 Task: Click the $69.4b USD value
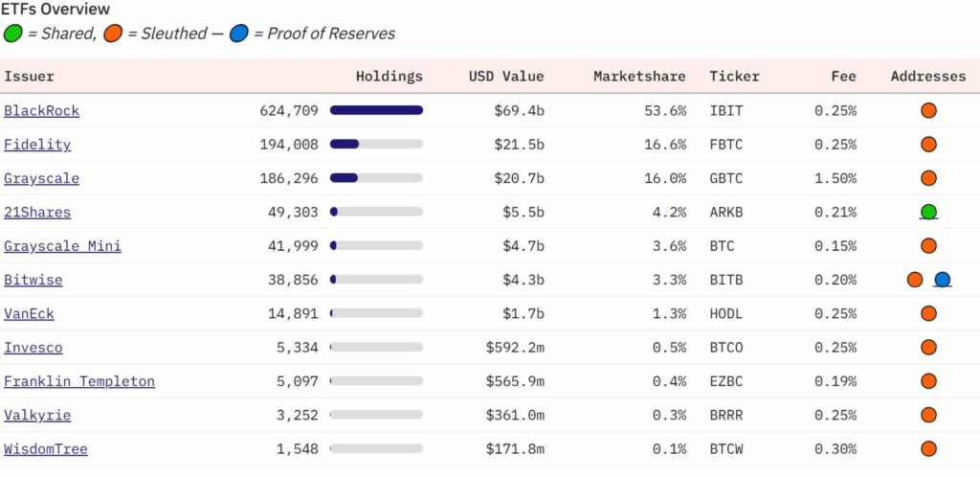tap(519, 111)
